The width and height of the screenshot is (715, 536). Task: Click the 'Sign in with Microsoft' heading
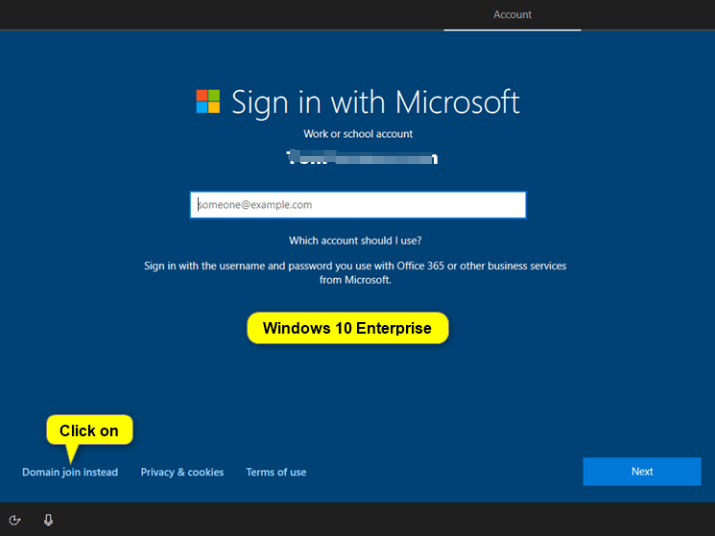point(375,102)
